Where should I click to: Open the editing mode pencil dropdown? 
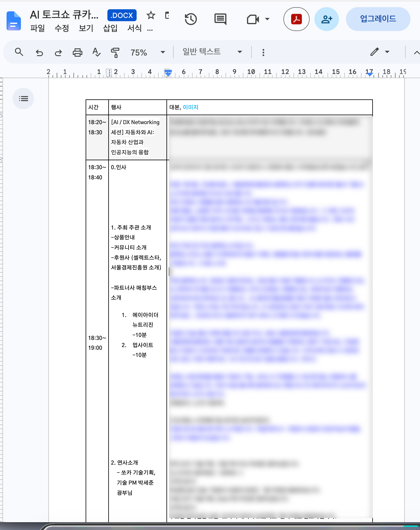point(380,52)
